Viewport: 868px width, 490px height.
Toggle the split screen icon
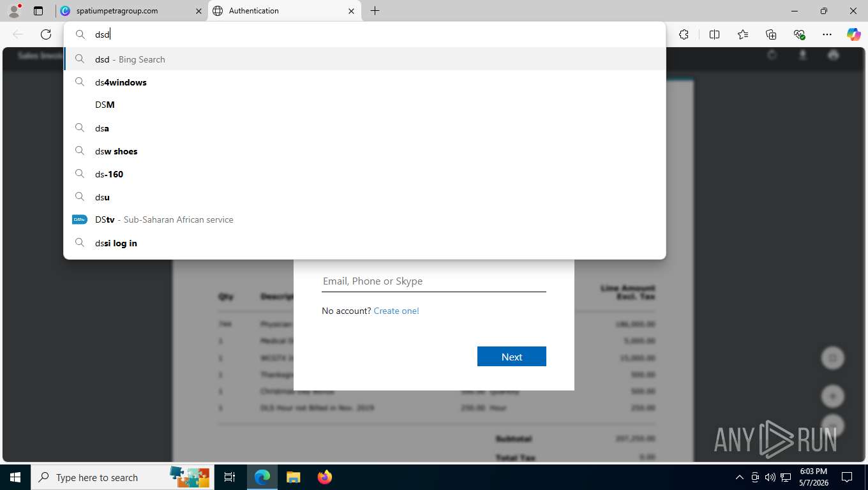point(714,34)
